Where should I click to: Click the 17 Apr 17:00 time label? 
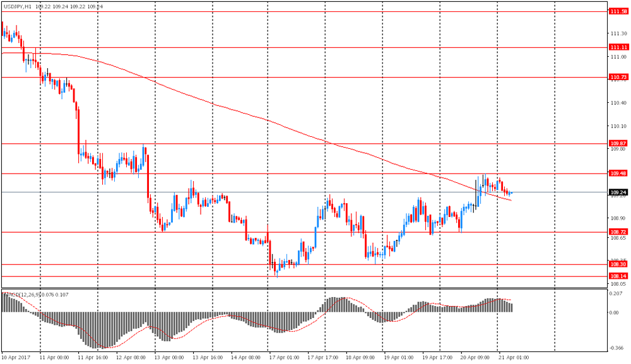pos(322,357)
